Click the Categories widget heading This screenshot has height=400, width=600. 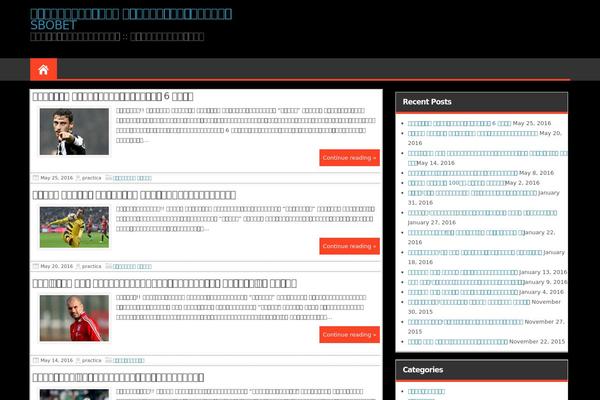click(423, 370)
